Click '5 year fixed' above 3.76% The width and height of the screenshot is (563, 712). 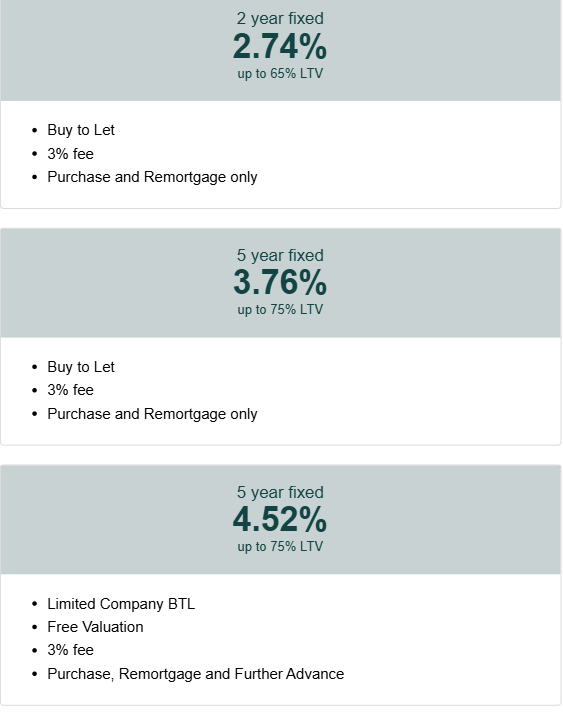(280, 255)
